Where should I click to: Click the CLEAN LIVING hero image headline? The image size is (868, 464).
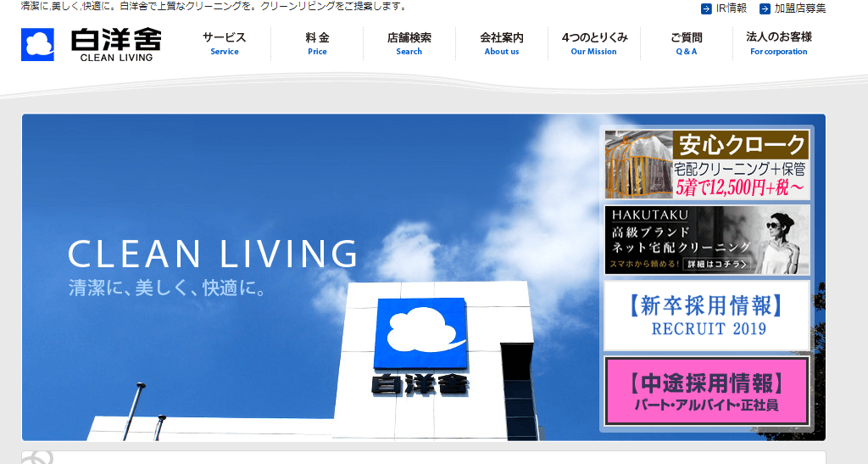click(212, 254)
